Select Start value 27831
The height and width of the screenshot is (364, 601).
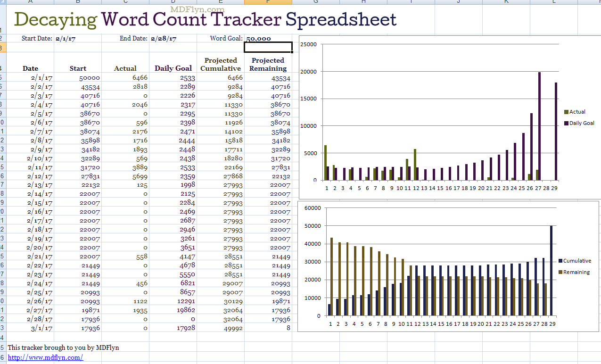coord(90,176)
